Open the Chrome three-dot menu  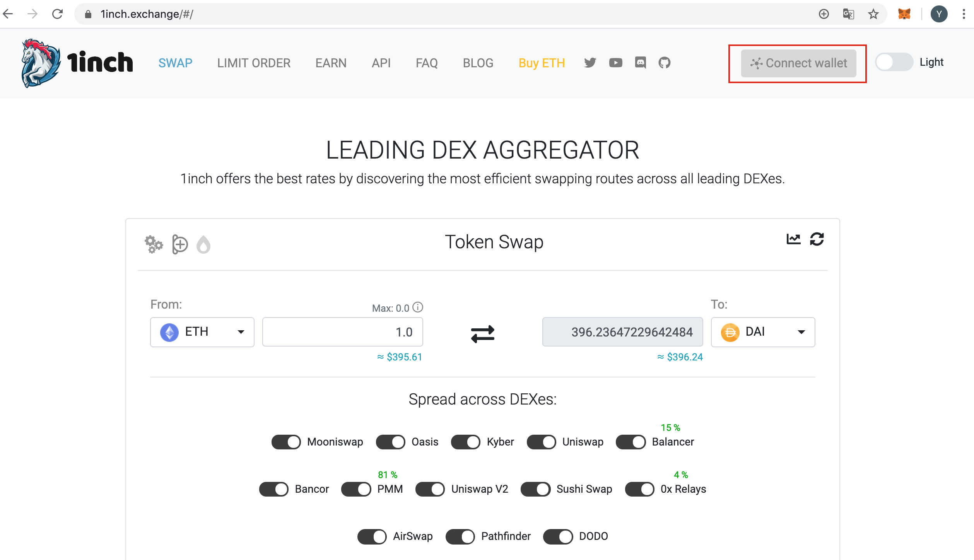964,14
